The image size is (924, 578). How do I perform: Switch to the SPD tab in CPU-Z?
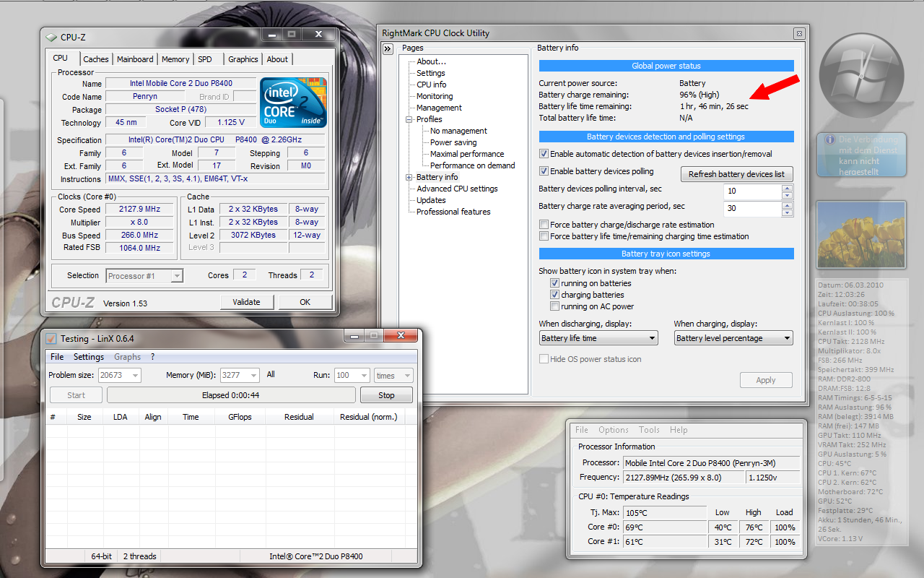(x=205, y=59)
